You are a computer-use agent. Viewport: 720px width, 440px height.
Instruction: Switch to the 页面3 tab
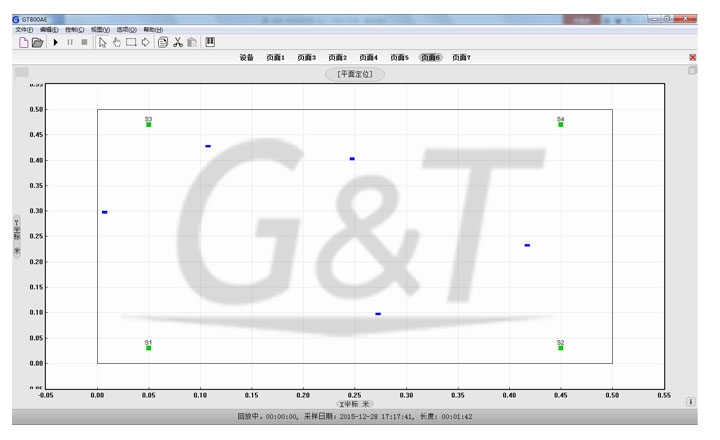306,57
